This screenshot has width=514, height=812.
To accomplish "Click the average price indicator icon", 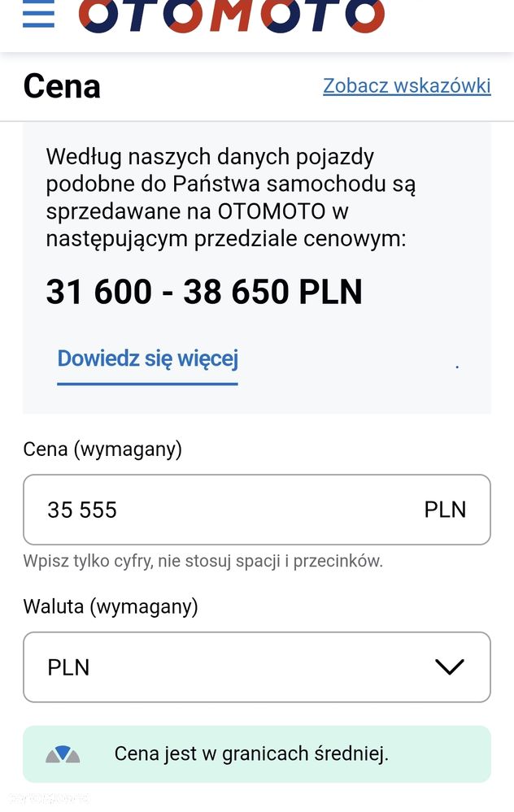I will tap(63, 754).
